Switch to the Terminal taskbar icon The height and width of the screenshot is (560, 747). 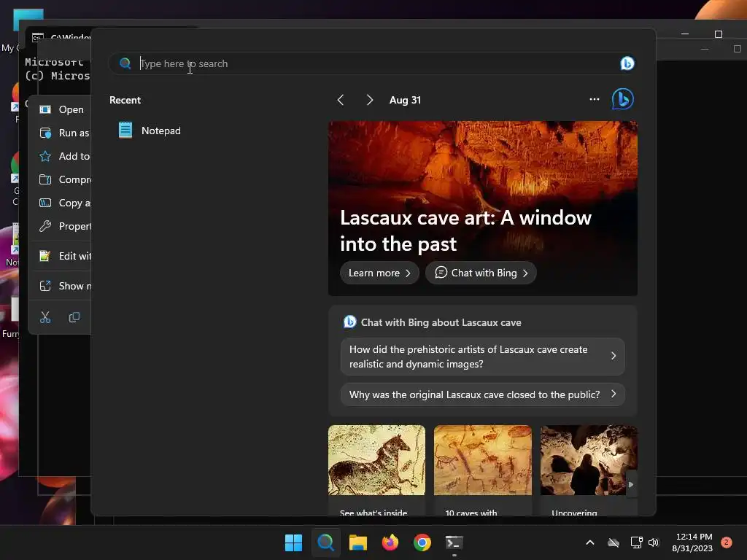454,542
